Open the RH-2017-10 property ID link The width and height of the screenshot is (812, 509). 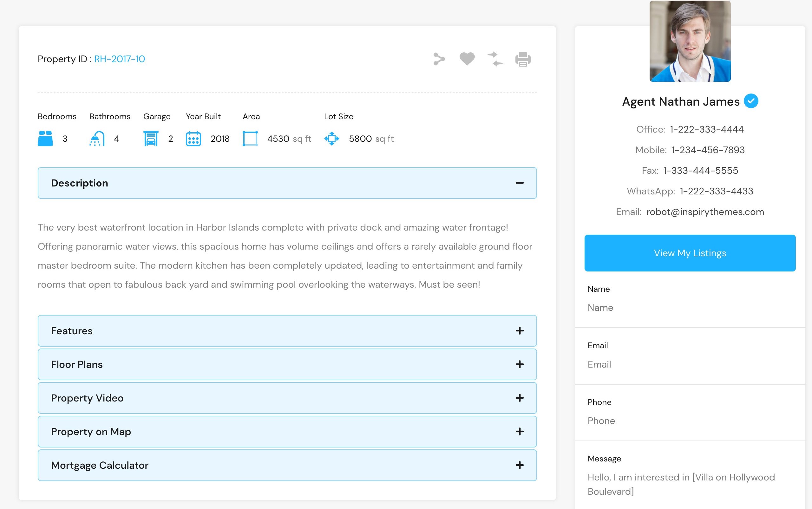pyautogui.click(x=120, y=59)
